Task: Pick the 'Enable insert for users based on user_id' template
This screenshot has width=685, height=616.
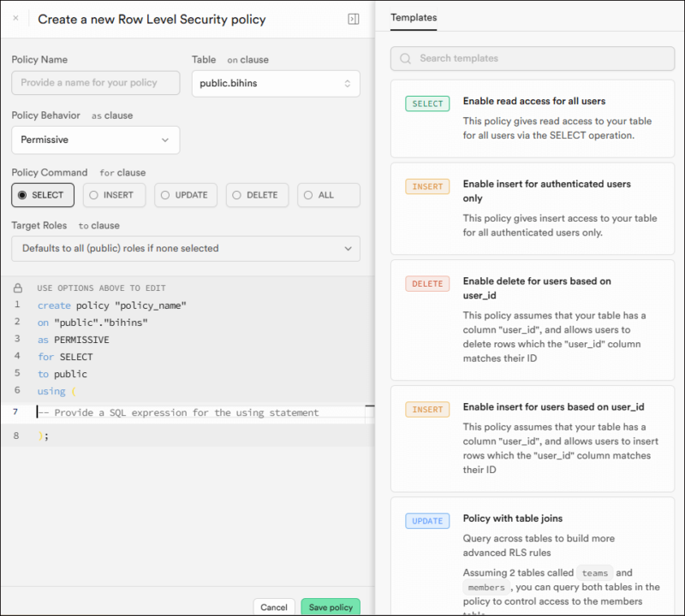Action: (x=553, y=407)
